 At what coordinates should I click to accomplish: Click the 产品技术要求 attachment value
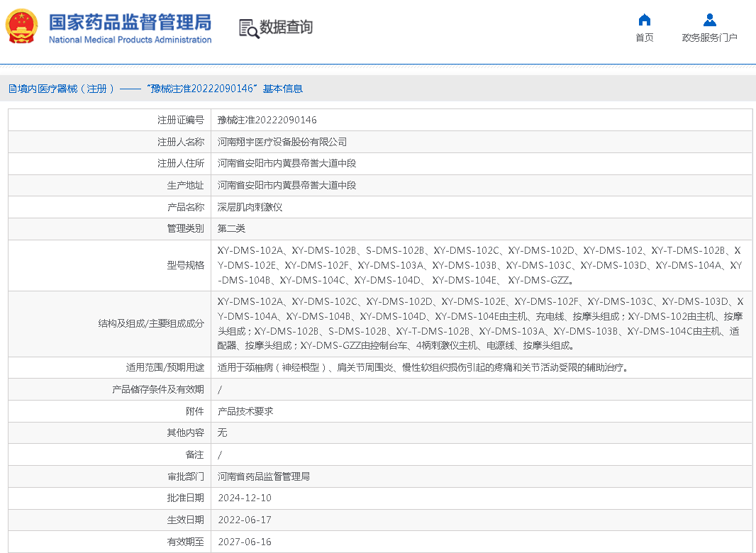[x=245, y=411]
